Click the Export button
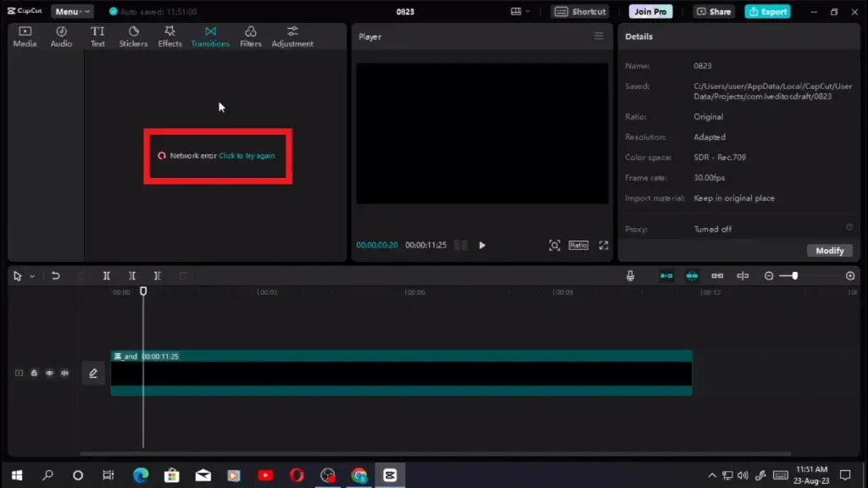 [767, 12]
